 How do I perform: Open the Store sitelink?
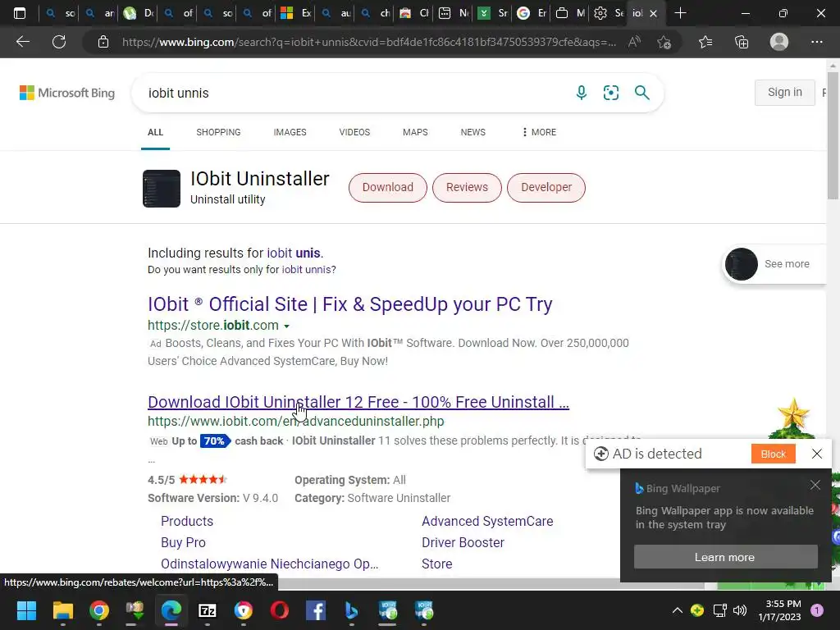[436, 564]
